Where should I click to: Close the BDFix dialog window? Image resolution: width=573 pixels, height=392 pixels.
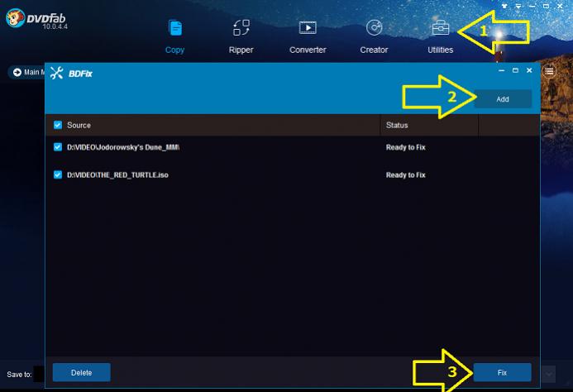click(x=529, y=70)
